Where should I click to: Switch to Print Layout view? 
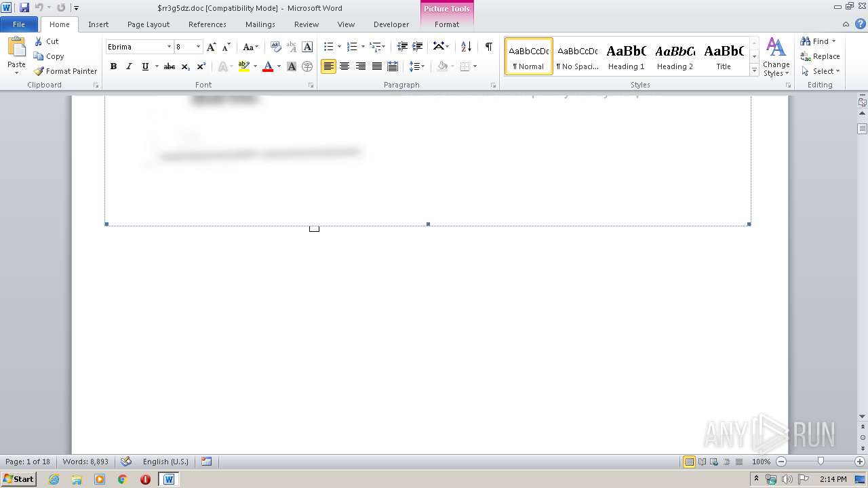coord(689,462)
